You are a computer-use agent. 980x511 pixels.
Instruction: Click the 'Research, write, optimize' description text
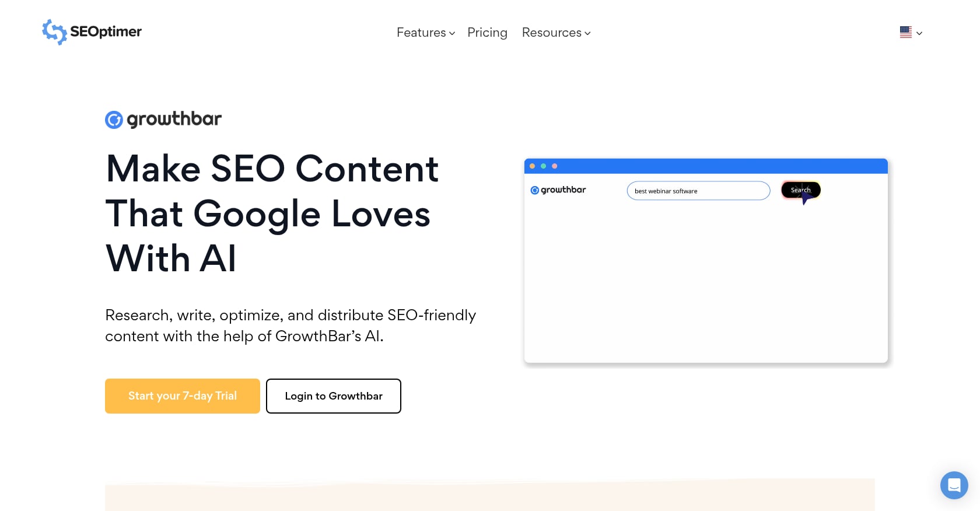[x=290, y=325]
